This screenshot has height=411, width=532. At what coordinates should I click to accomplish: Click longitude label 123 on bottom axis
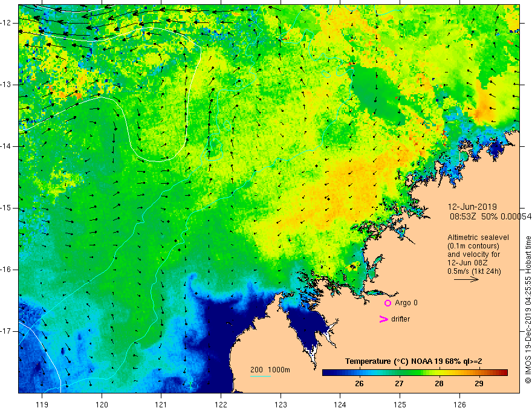coord(281,404)
